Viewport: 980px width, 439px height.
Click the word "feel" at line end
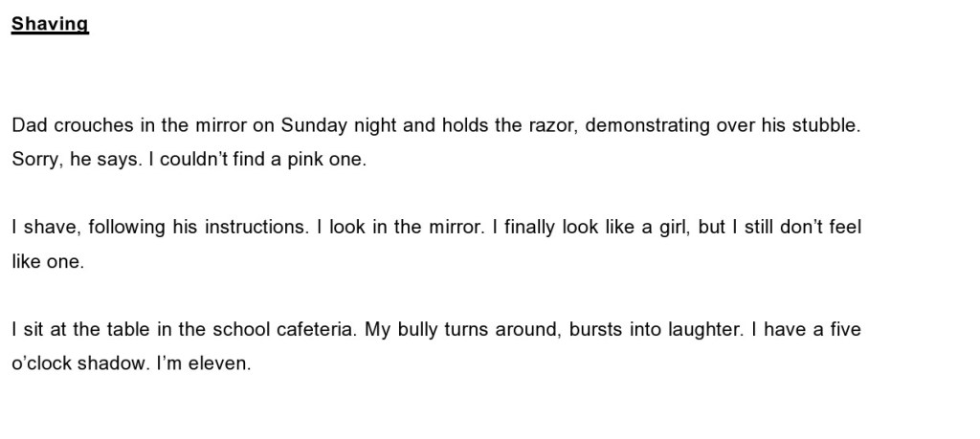pyautogui.click(x=845, y=228)
